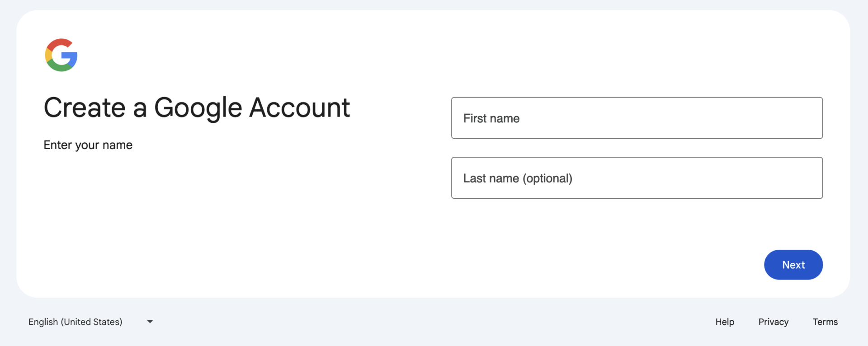868x346 pixels.
Task: Click the word "Account" in the heading
Action: coord(299,108)
